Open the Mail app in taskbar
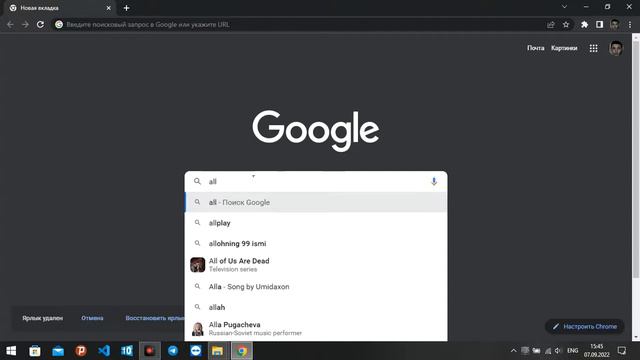The width and height of the screenshot is (640, 360). pyautogui.click(x=58, y=351)
